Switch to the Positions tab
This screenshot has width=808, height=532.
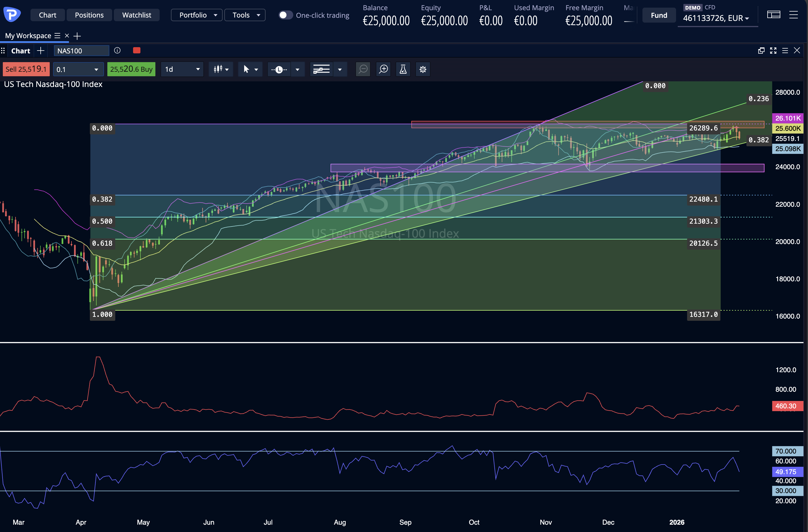click(x=89, y=15)
